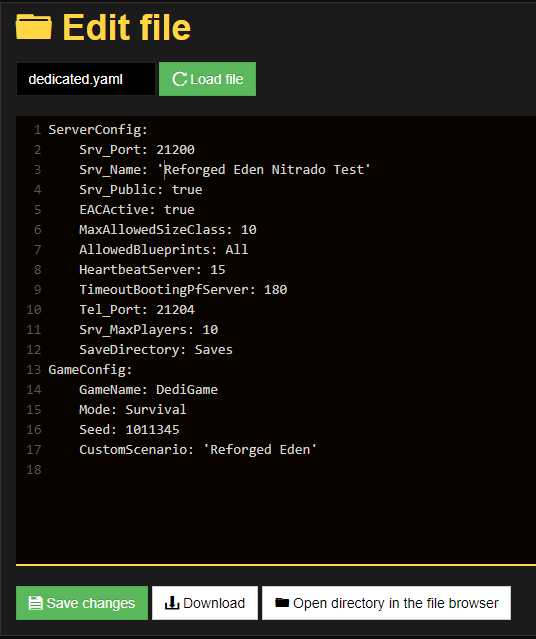Image resolution: width=536 pixels, height=639 pixels.
Task: Click the Mode: Survival line
Action: pyautogui.click(x=133, y=409)
